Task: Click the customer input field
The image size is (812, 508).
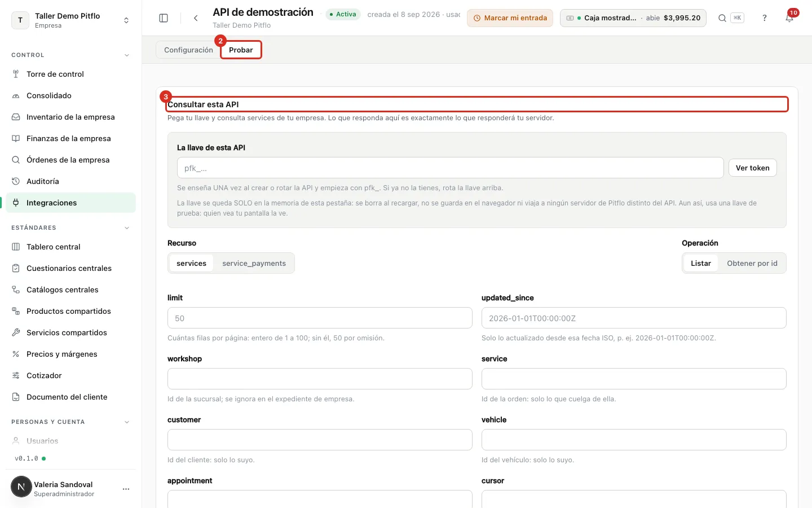Action: pos(320,440)
